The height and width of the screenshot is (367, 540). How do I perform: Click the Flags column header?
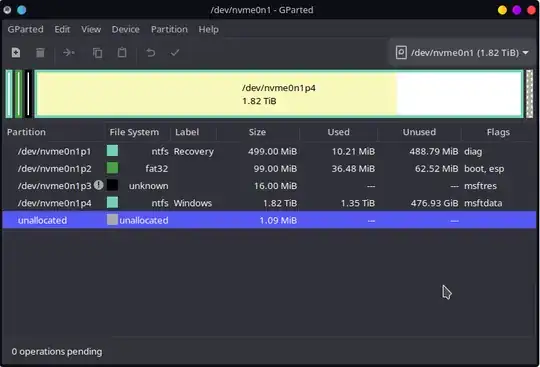point(498,132)
